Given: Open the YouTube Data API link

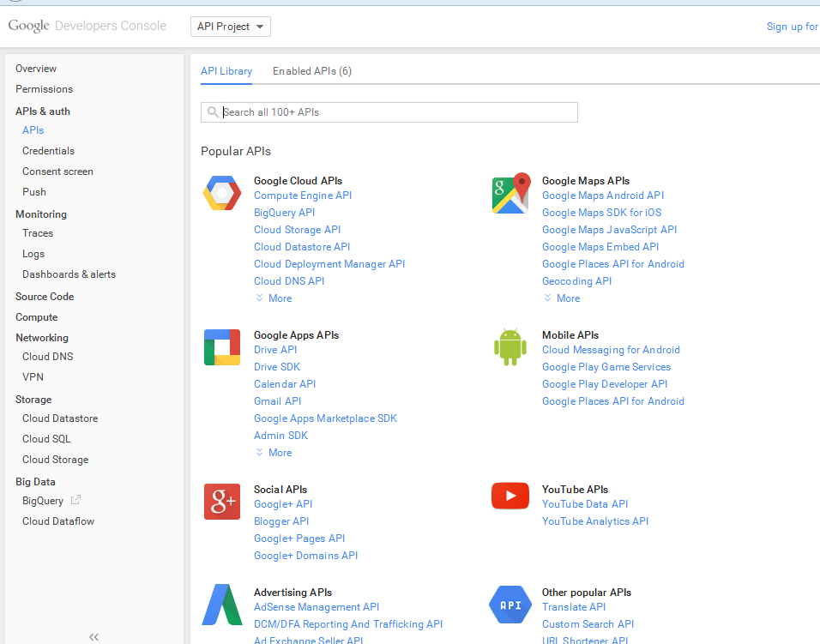Looking at the screenshot, I should [585, 504].
